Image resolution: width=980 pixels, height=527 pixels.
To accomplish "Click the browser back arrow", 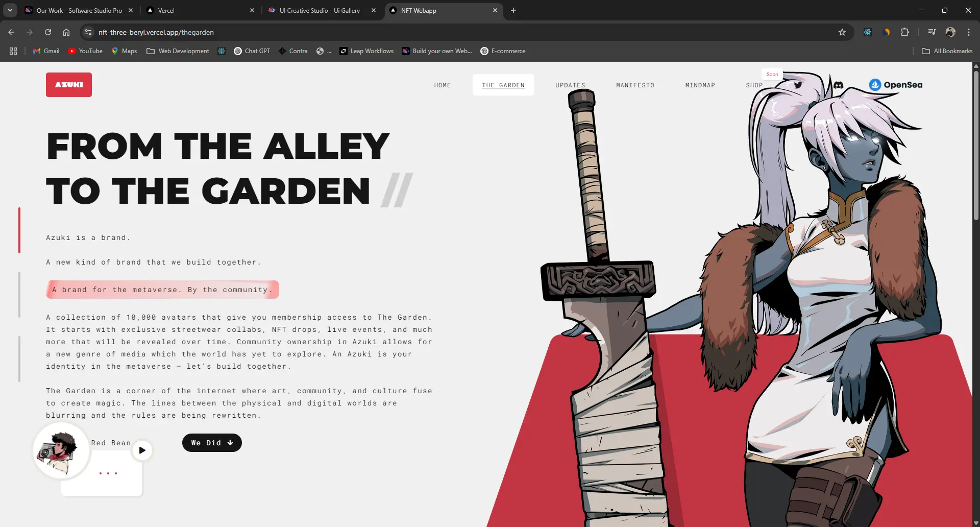I will tap(11, 32).
